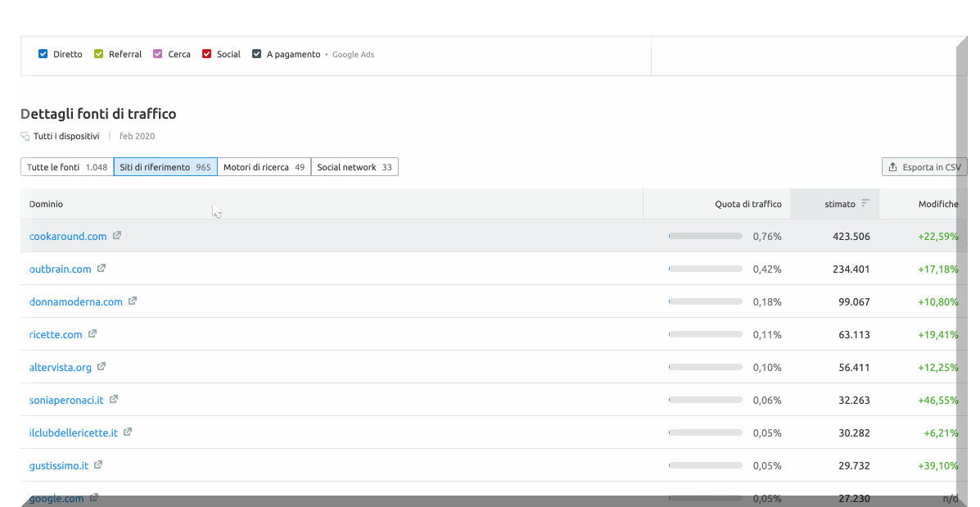Click the traffic share bar for cookaround.com

pos(706,237)
